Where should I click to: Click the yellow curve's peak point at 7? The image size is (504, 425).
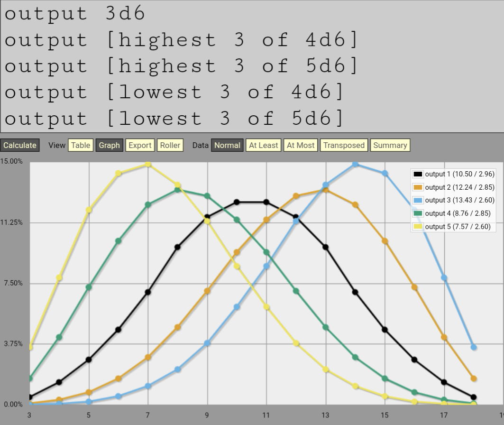click(148, 164)
